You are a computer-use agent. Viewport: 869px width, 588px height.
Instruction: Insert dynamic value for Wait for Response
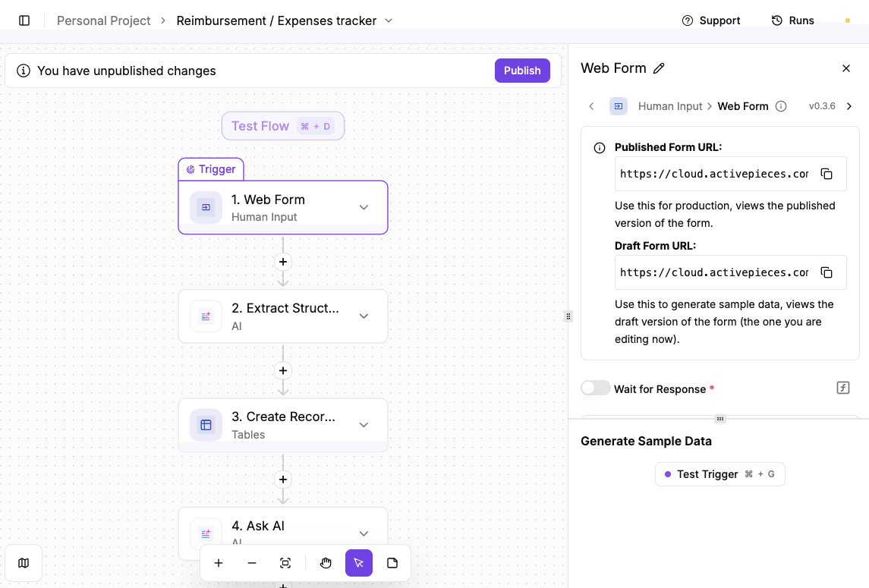click(842, 387)
